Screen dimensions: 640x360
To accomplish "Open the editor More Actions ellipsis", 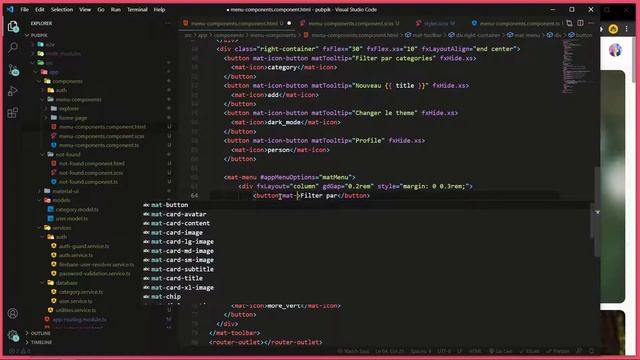I will pos(591,23).
